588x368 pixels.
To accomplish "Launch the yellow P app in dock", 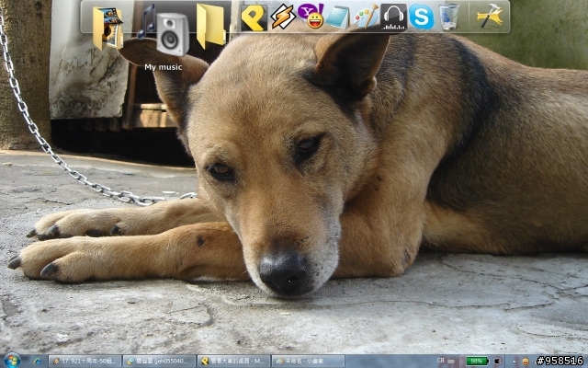I will click(254, 17).
